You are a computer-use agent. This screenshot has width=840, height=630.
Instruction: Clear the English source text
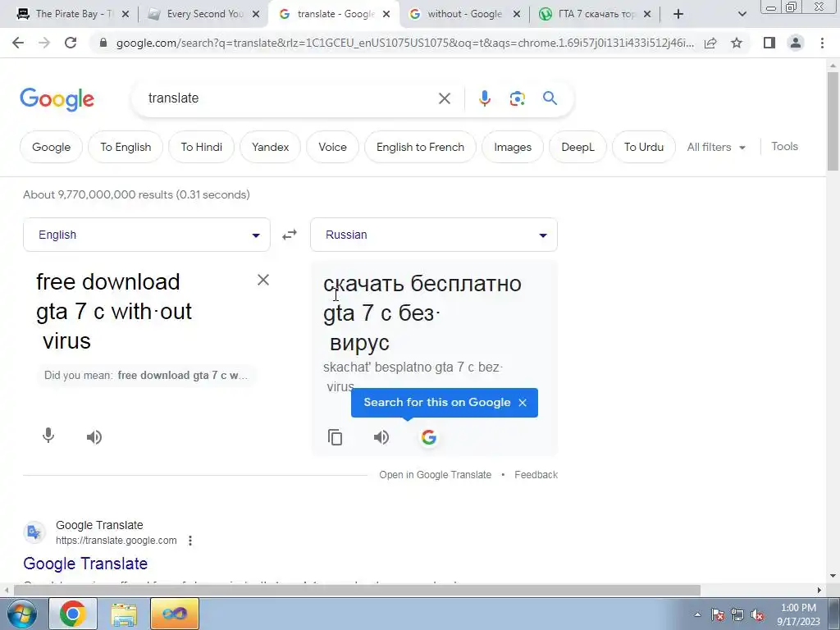(x=263, y=280)
